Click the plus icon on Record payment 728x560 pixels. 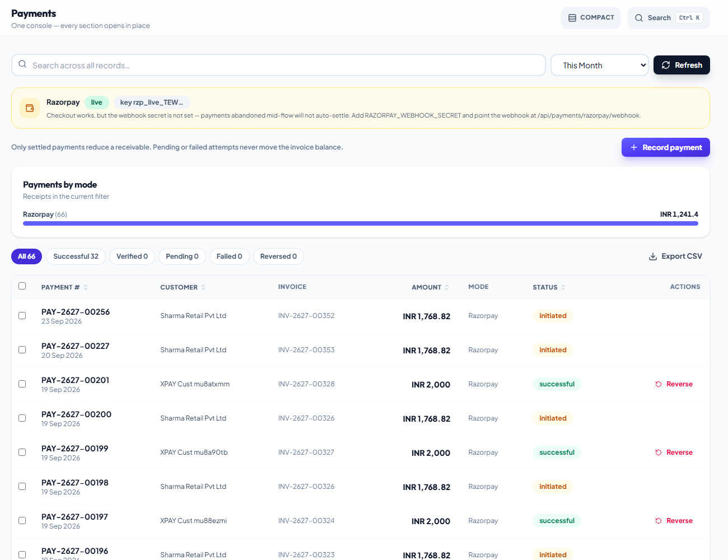[634, 147]
